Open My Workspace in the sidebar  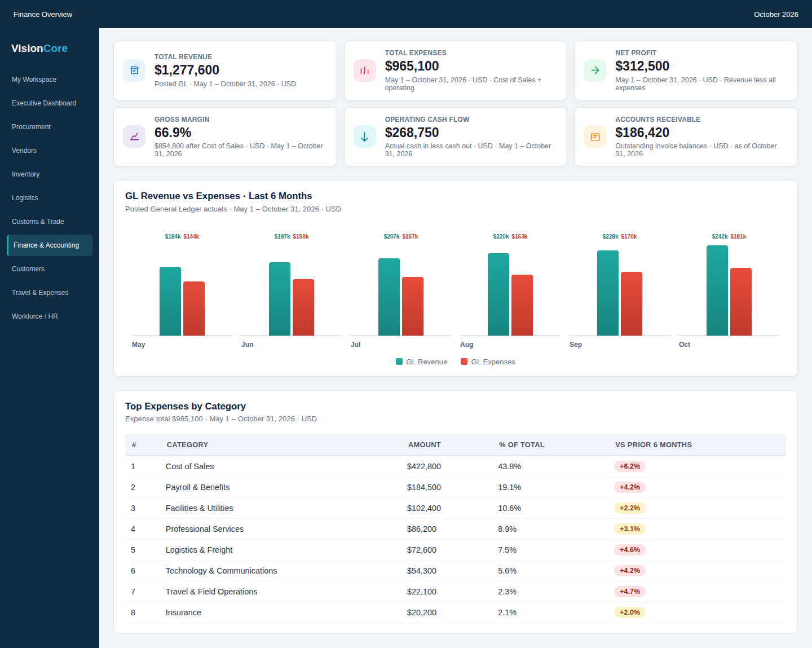click(x=50, y=80)
